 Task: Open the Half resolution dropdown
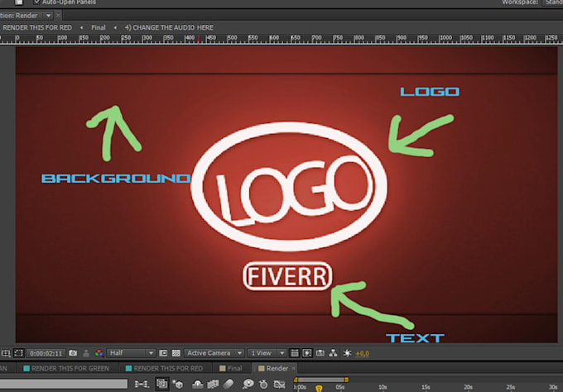coord(131,353)
